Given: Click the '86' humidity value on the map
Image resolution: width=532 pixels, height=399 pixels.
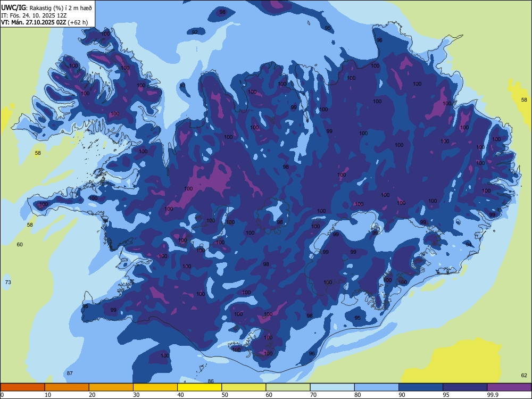Looking at the screenshot, I should coord(211,381).
